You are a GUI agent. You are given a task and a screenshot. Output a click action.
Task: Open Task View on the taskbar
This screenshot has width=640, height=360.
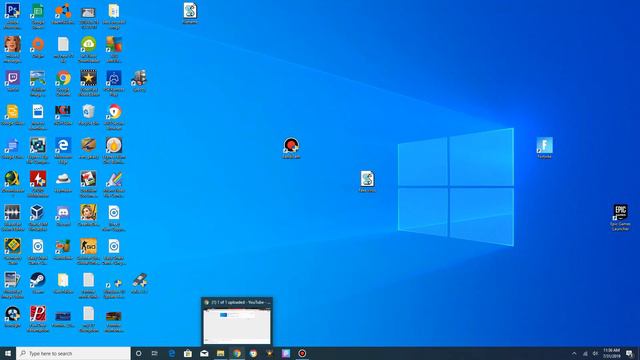[155, 353]
